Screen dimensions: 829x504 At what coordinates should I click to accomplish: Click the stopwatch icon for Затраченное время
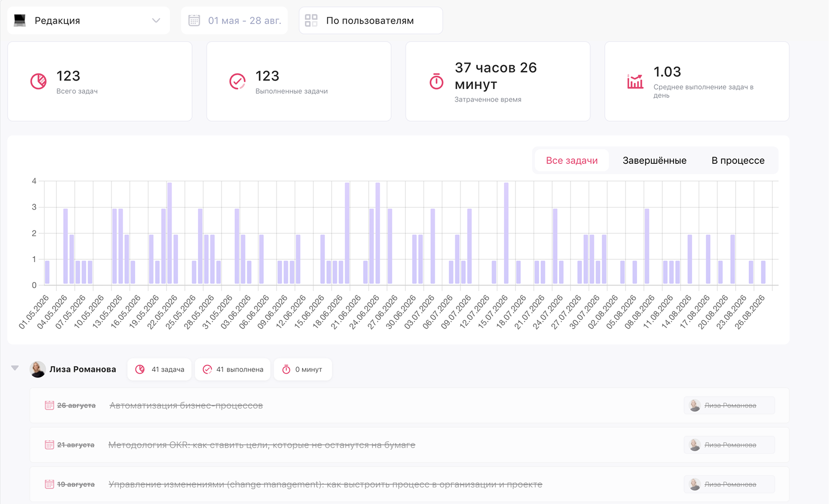click(436, 81)
